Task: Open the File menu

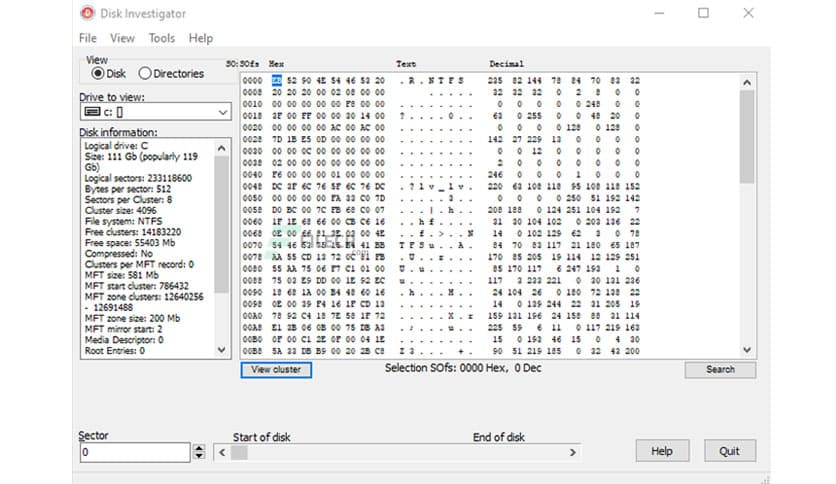Action: (88, 38)
